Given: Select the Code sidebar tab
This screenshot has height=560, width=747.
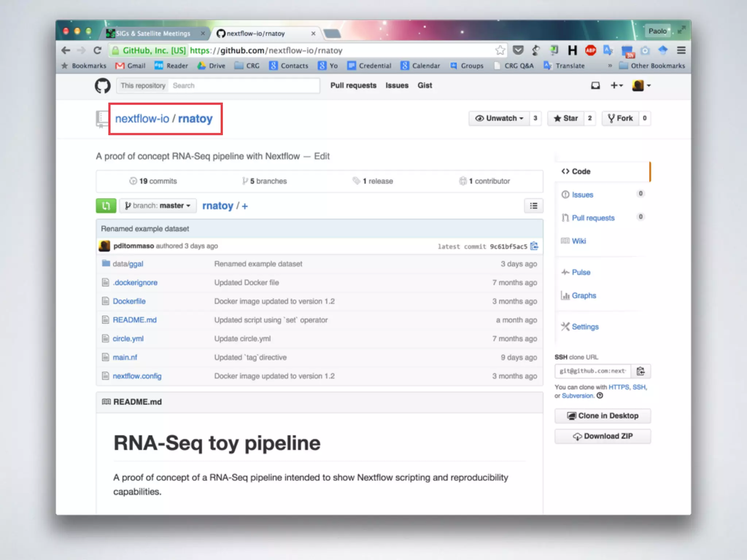Looking at the screenshot, I should pos(603,171).
